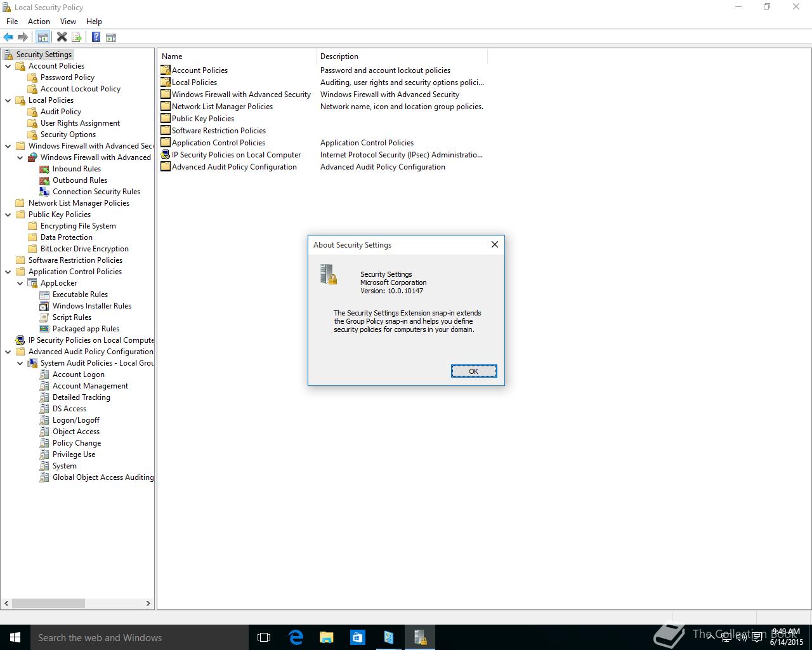
Task: Open the Action menu
Action: [39, 22]
